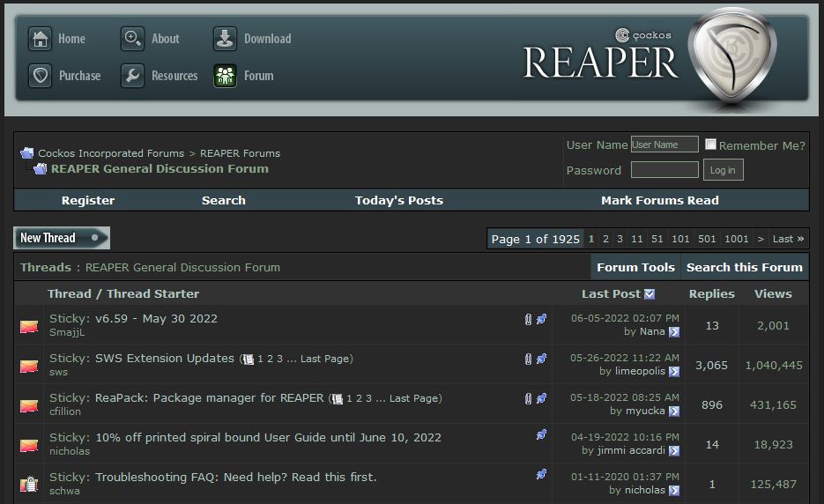Click the About magnifier icon
This screenshot has width=824, height=504.
click(x=132, y=39)
